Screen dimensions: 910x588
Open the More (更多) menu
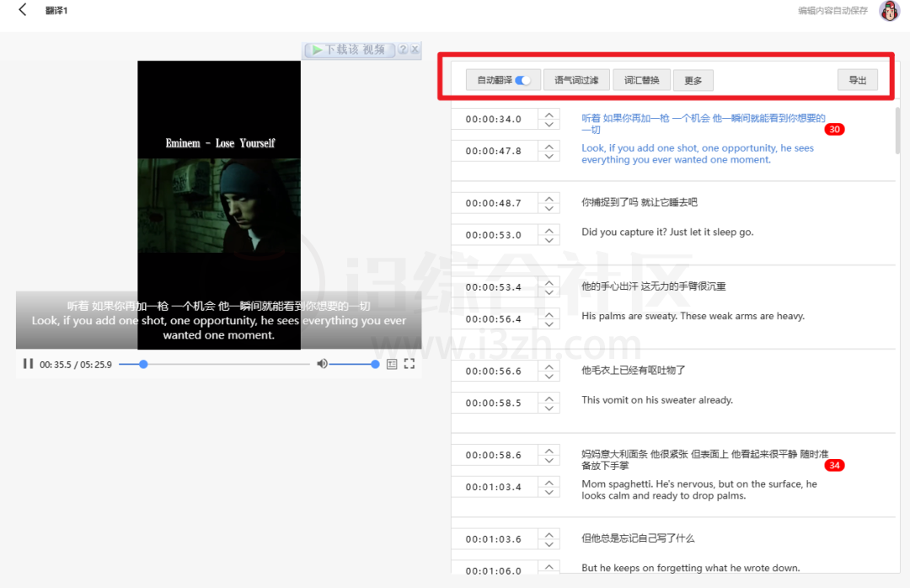[x=693, y=81]
